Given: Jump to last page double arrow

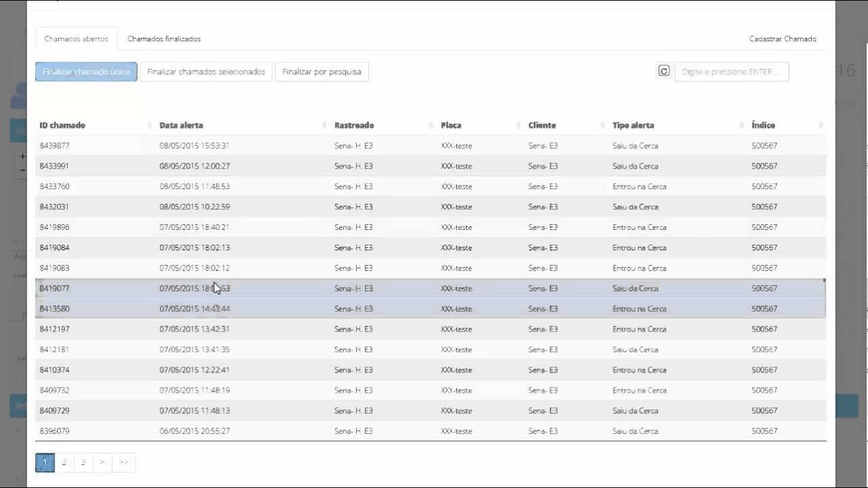Looking at the screenshot, I should (123, 462).
